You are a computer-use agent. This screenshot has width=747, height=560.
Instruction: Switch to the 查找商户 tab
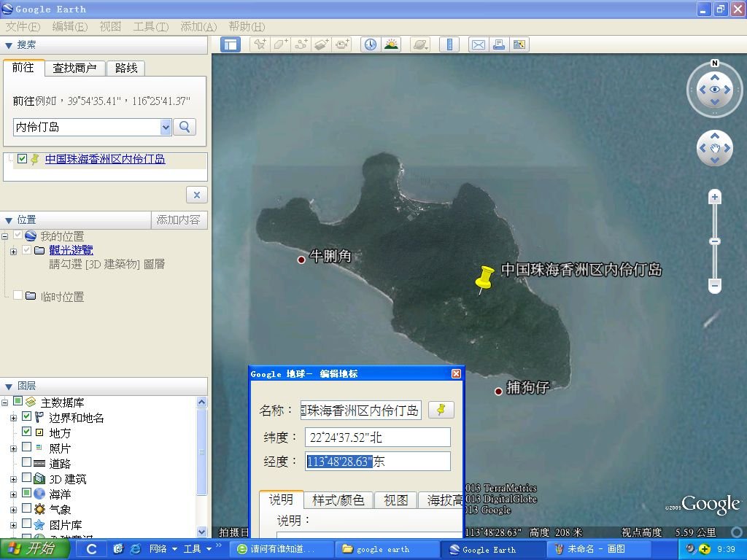[75, 68]
